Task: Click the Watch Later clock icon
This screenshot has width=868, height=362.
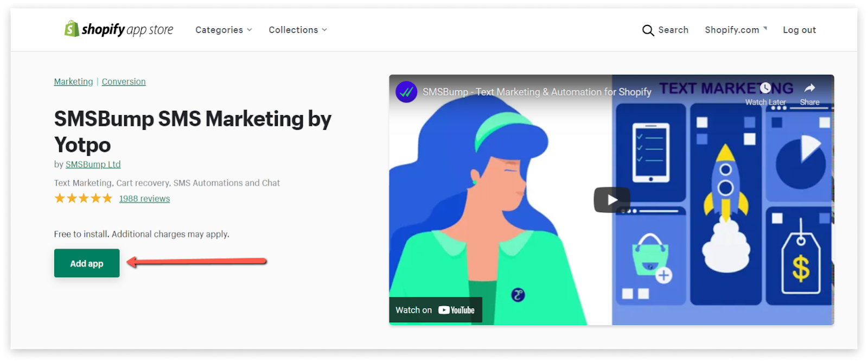Action: click(765, 88)
